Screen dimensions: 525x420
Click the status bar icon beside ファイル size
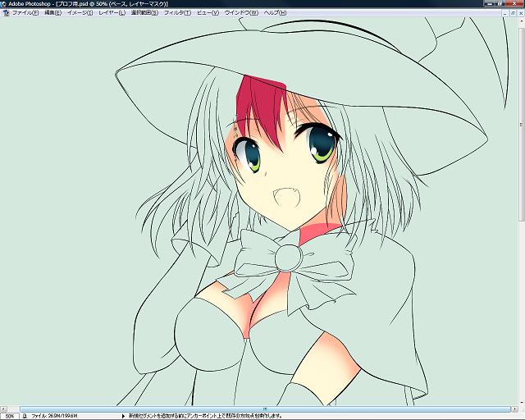[25, 417]
